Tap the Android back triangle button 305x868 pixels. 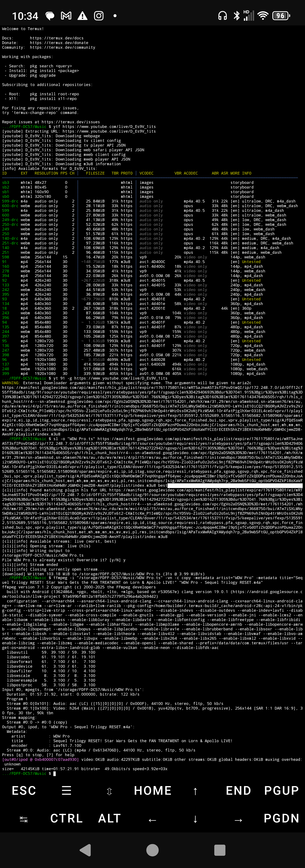pyautogui.click(x=85, y=850)
